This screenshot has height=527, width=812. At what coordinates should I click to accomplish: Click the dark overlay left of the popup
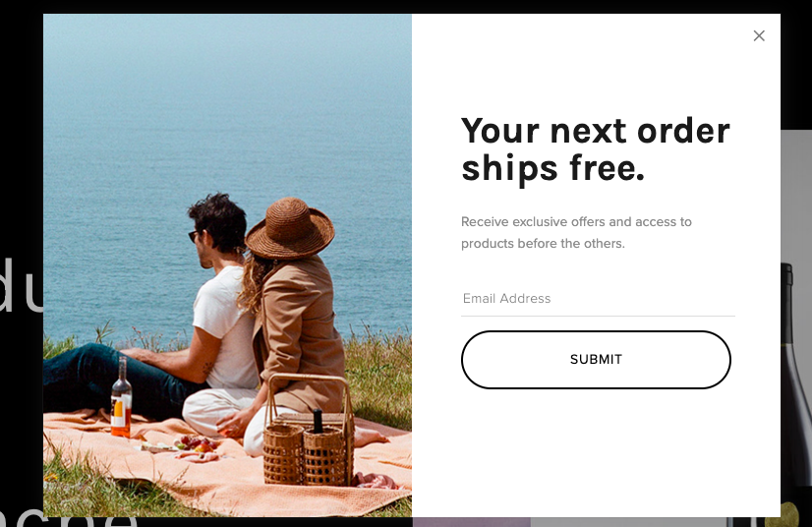point(22,155)
